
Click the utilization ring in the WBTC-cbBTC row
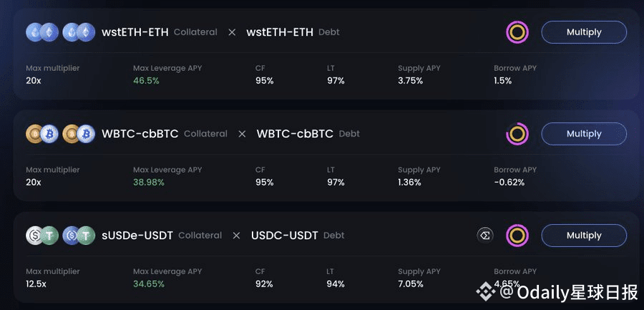tap(517, 134)
